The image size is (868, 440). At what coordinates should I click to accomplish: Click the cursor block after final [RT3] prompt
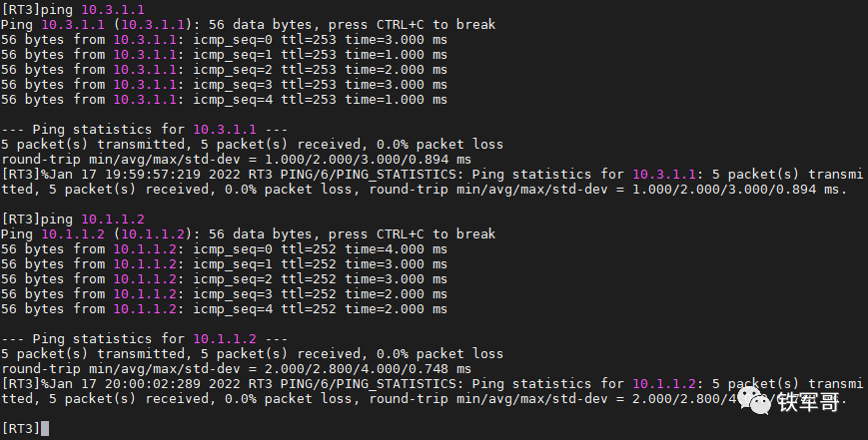pos(45,428)
